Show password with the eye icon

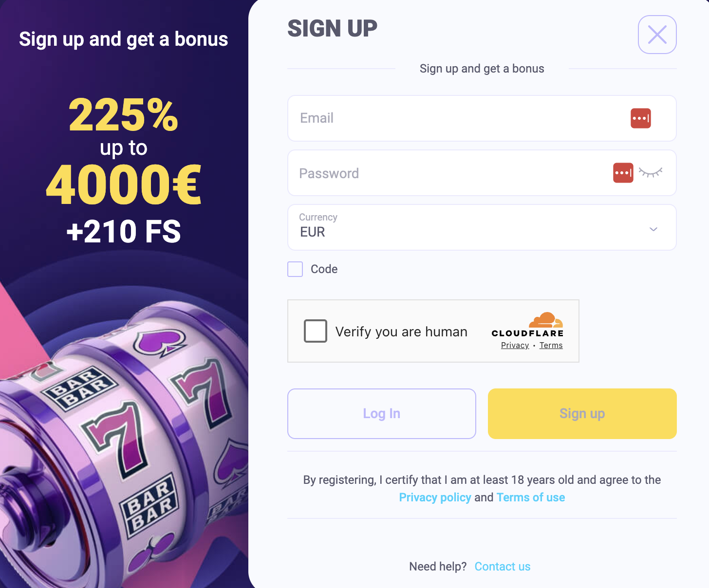coord(651,173)
